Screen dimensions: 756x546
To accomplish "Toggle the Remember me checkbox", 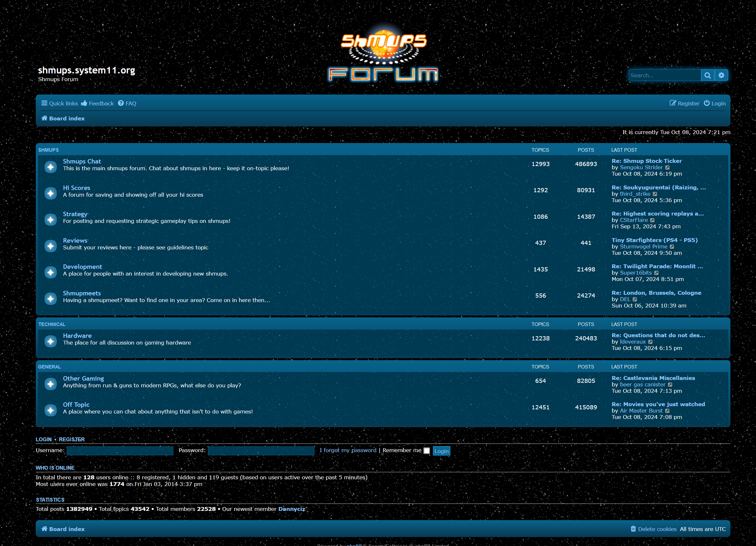I will (427, 451).
